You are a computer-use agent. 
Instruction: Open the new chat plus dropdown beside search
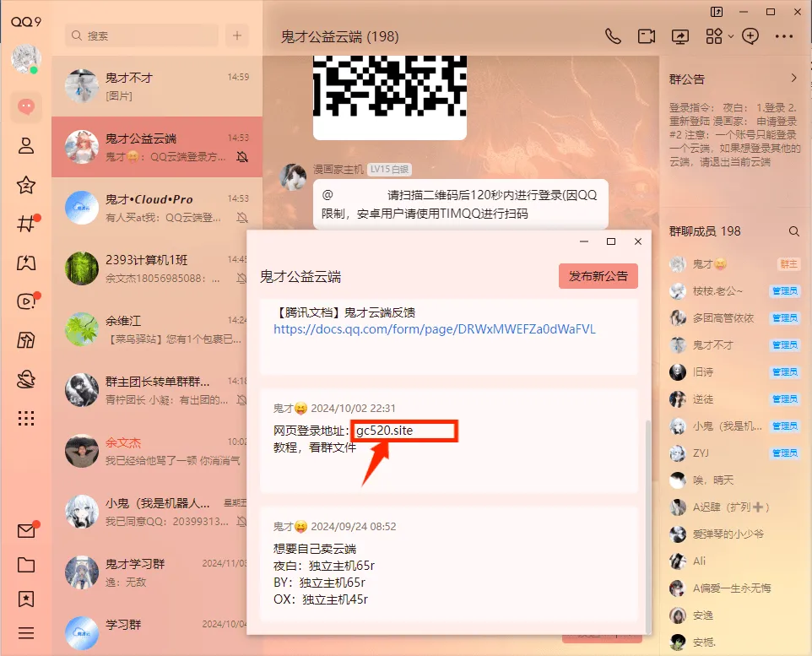[237, 35]
